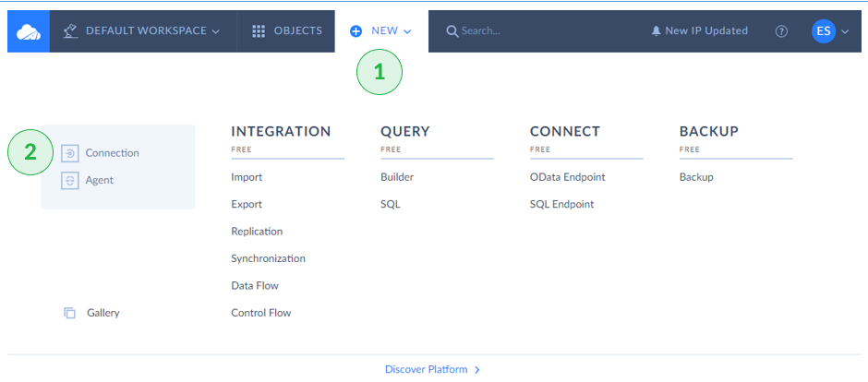This screenshot has height=382, width=868.
Task: Click the Objects grid icon
Action: [259, 31]
